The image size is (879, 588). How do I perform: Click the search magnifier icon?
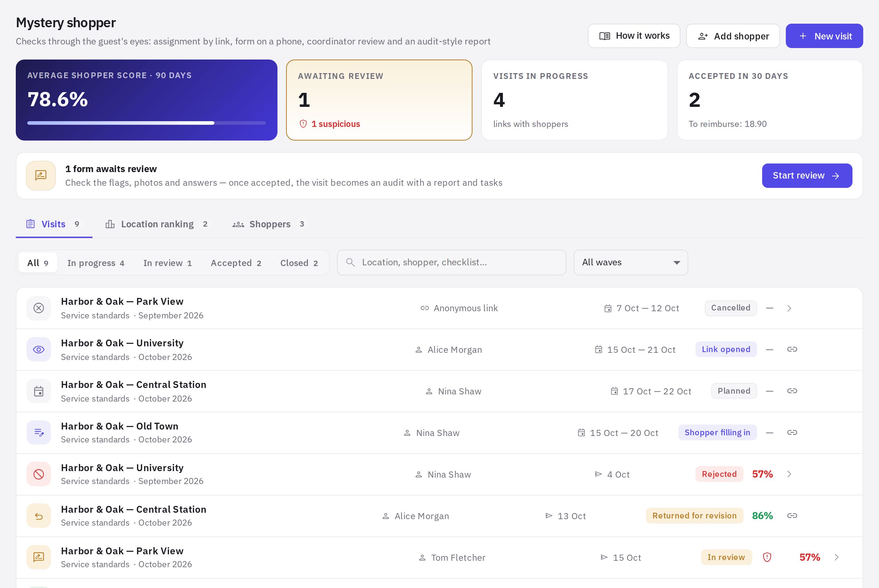click(x=350, y=262)
